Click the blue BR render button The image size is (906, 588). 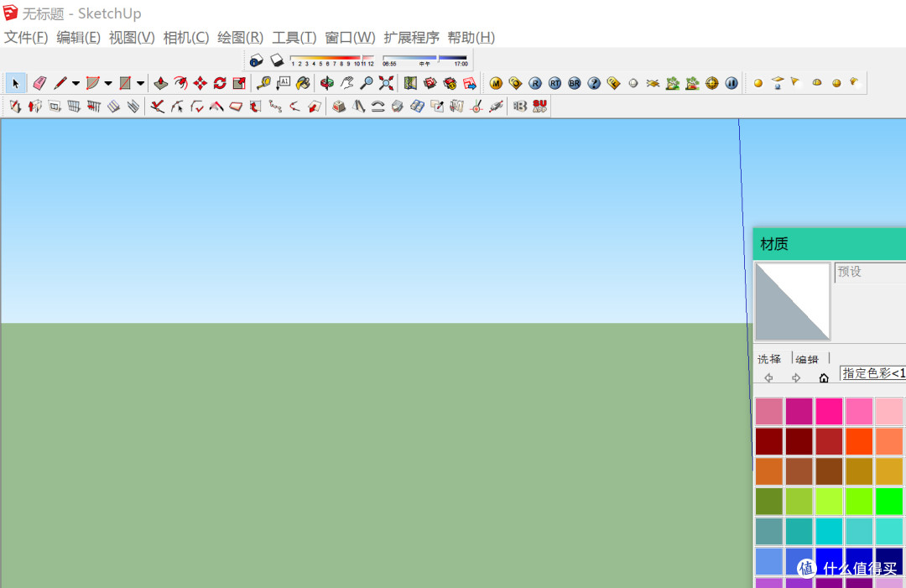click(x=575, y=83)
